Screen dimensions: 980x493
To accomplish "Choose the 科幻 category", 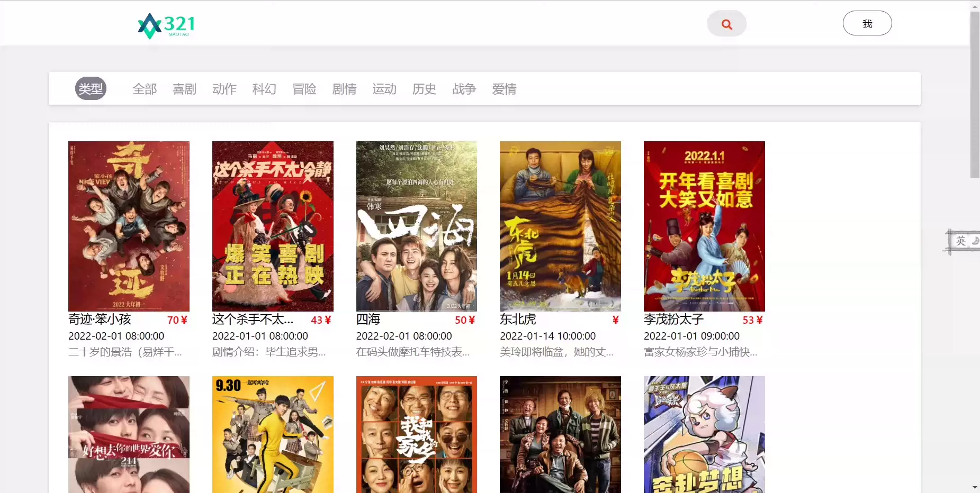I will point(264,89).
